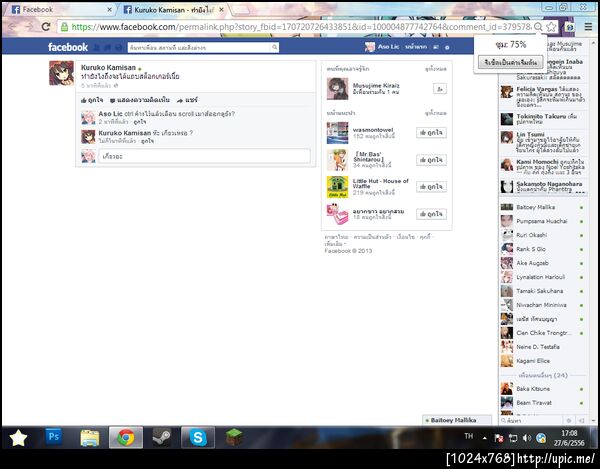Open chat with Baitoey Mallika in the list
Screen dimensions: 600x469
543,207
